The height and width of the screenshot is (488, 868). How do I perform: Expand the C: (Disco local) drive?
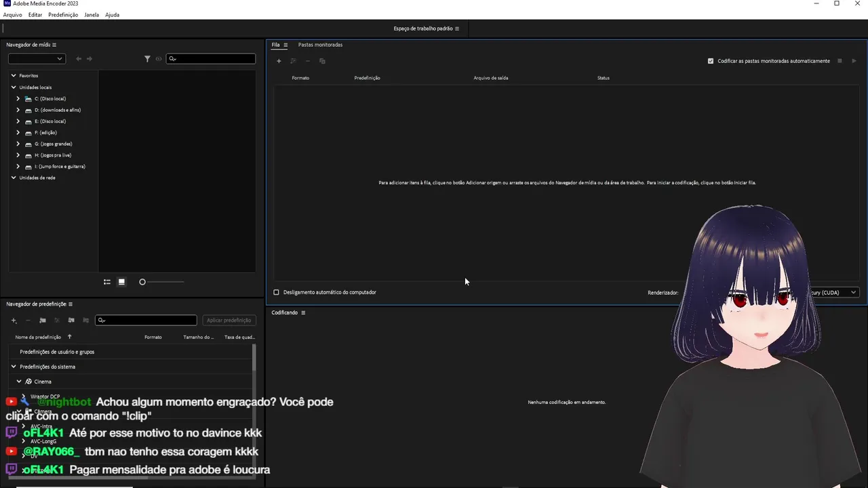point(18,99)
